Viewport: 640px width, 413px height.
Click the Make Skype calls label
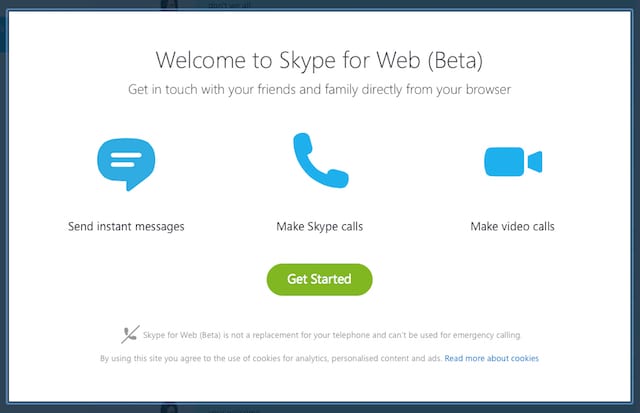click(x=319, y=227)
